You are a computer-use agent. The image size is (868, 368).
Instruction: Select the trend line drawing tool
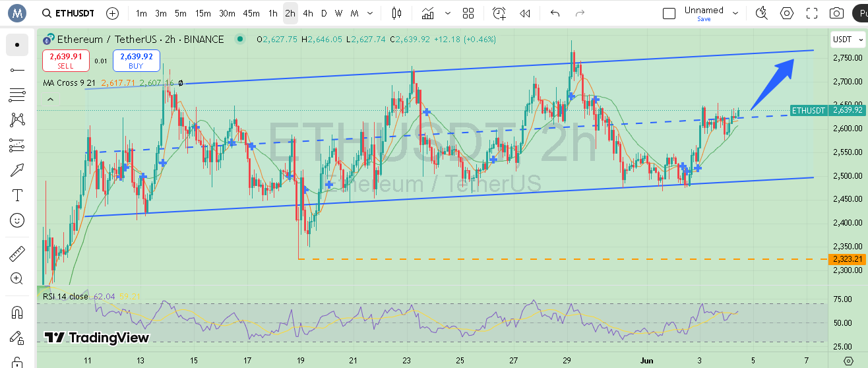(x=17, y=70)
